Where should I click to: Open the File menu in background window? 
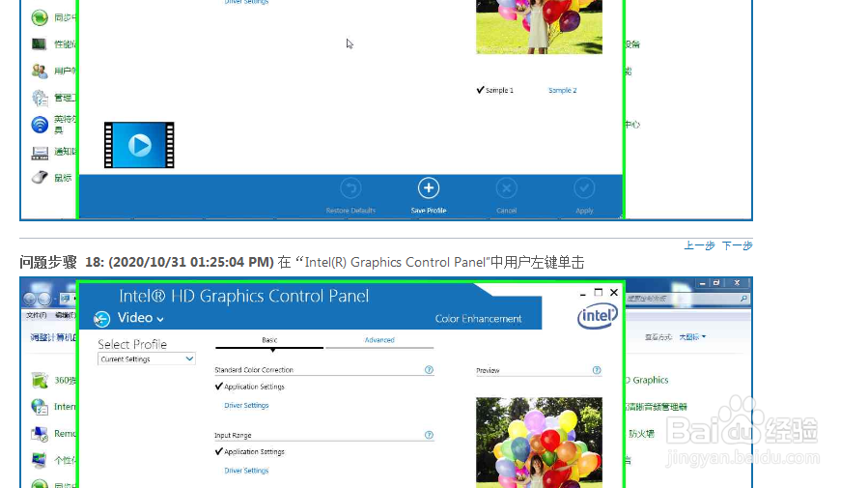pyautogui.click(x=36, y=315)
